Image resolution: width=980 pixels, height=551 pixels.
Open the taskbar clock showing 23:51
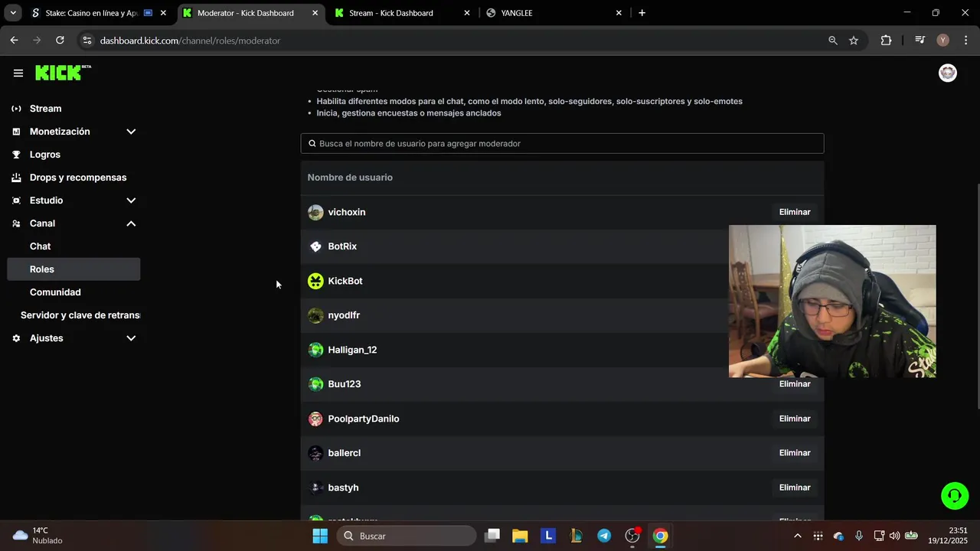948,536
